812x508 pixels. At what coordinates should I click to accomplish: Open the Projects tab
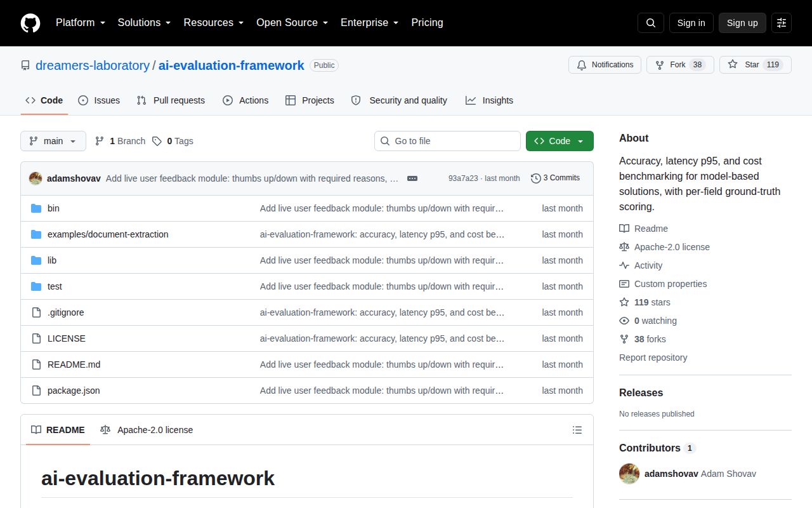coord(310,100)
